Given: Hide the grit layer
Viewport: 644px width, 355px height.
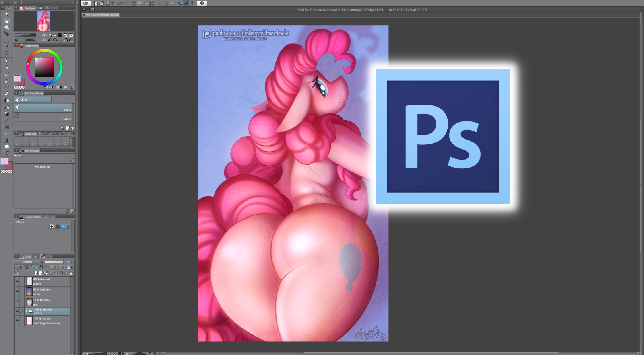Looking at the screenshot, I should click(17, 302).
